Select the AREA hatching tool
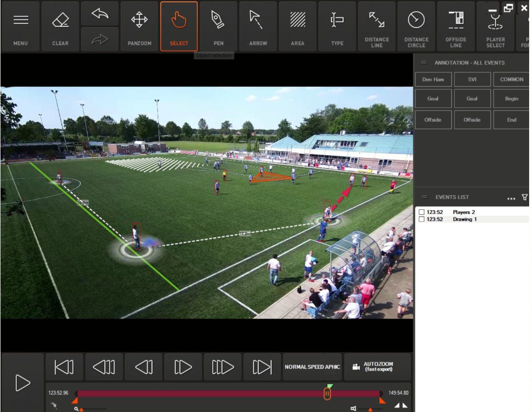Image resolution: width=532 pixels, height=412 pixels. click(298, 26)
